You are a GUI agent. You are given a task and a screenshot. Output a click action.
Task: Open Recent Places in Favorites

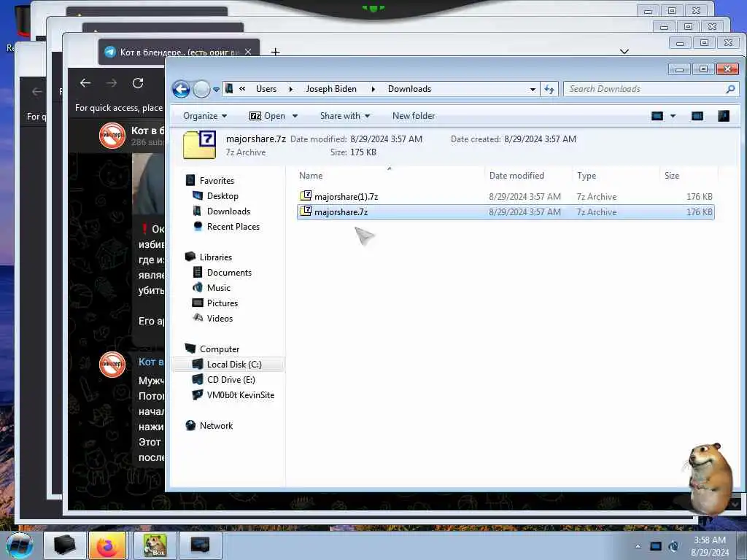click(233, 227)
